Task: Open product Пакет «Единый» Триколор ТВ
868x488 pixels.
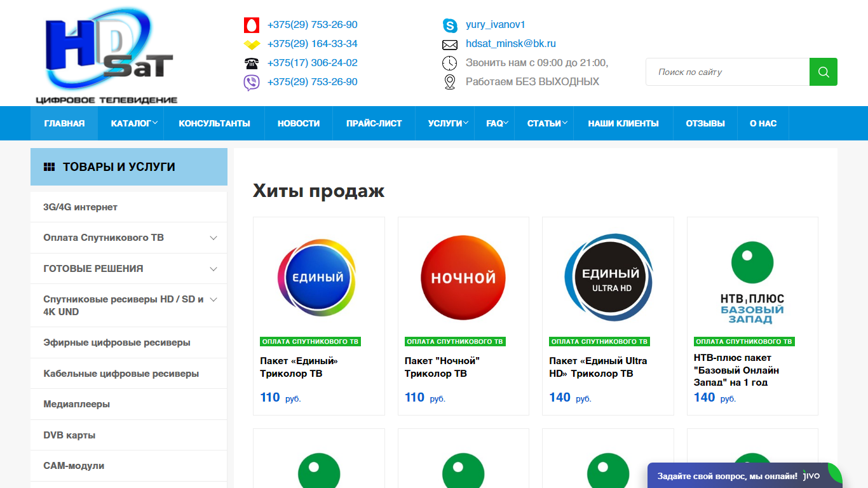Action: click(x=299, y=367)
